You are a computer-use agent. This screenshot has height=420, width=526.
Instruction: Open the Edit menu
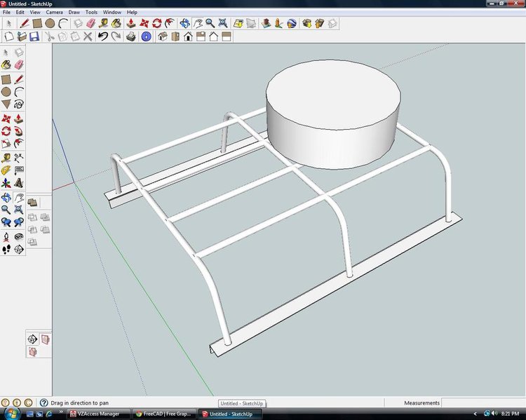20,12
